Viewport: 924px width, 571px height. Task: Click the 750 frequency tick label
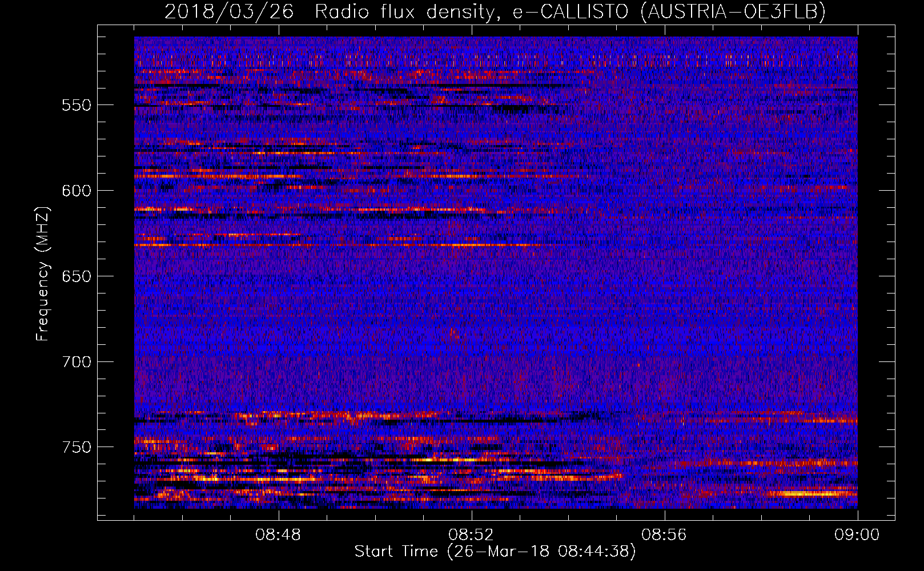[x=77, y=447]
